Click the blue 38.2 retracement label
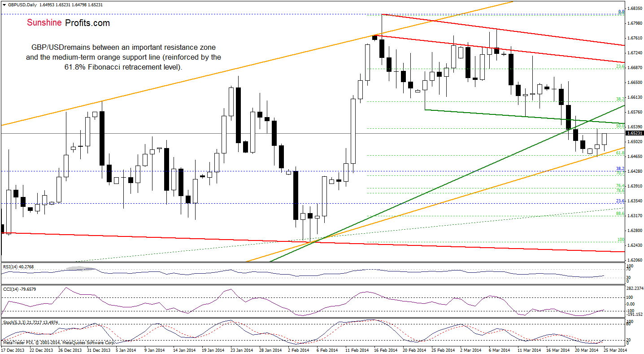Viewport: 644px width, 354px height. pos(621,169)
